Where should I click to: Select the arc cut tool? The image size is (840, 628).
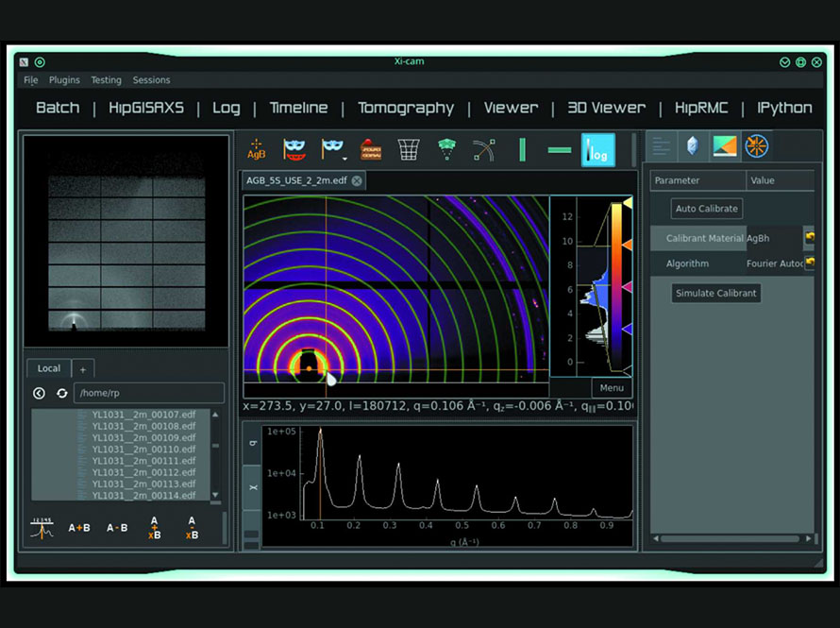tap(483, 148)
